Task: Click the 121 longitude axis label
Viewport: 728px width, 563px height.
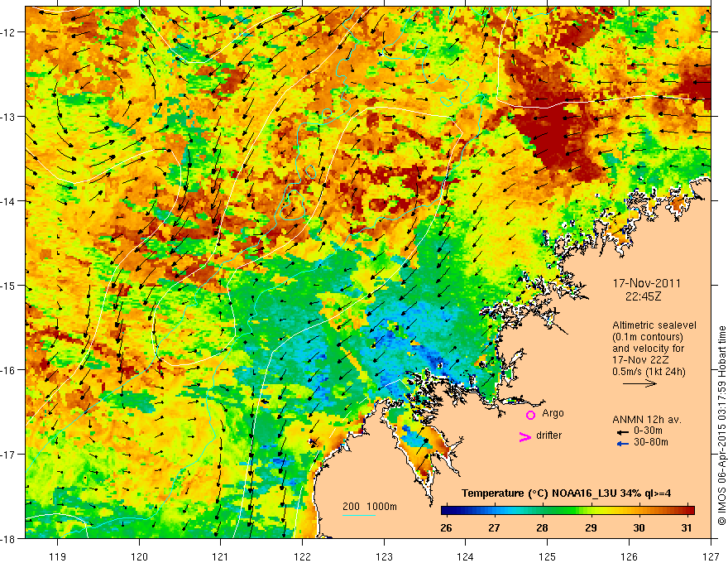Action: (x=221, y=556)
